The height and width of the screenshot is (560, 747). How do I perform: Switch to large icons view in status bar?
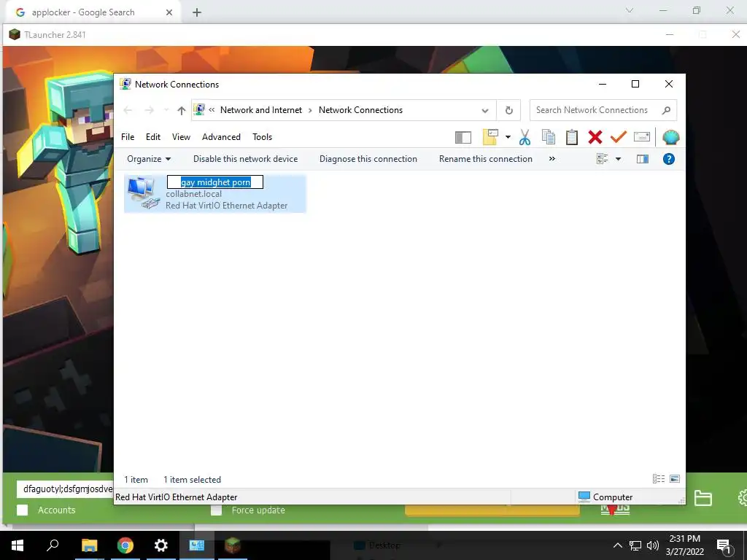click(x=675, y=479)
